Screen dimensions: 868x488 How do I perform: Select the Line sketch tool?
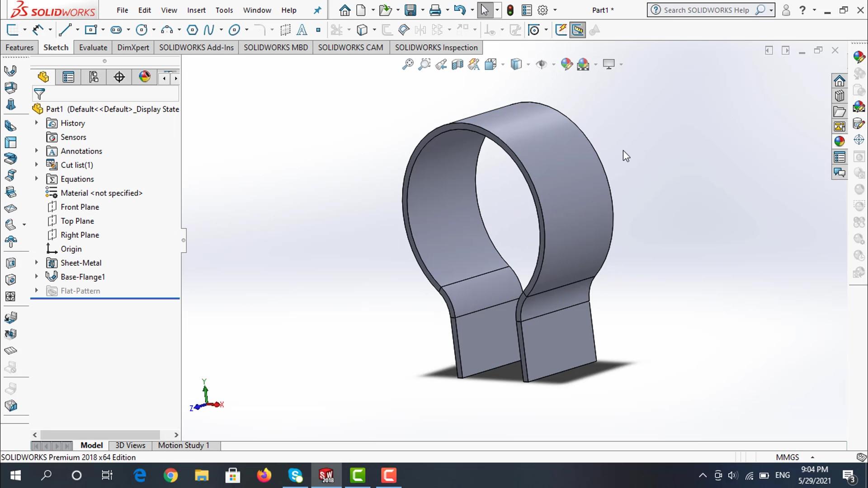tap(65, 30)
